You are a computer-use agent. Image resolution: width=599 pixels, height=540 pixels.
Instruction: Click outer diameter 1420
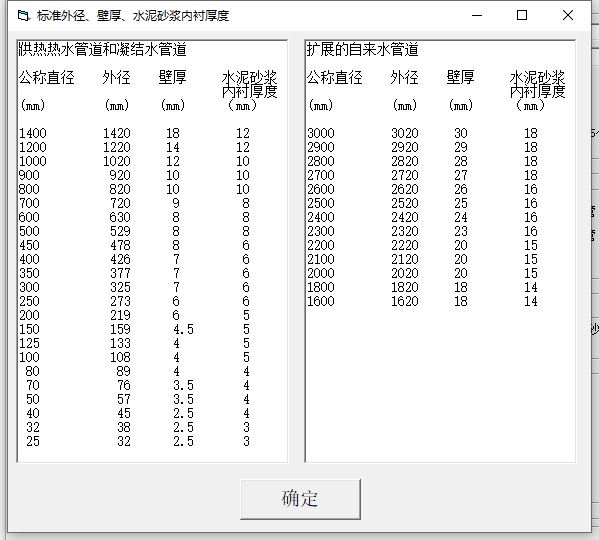click(x=117, y=133)
